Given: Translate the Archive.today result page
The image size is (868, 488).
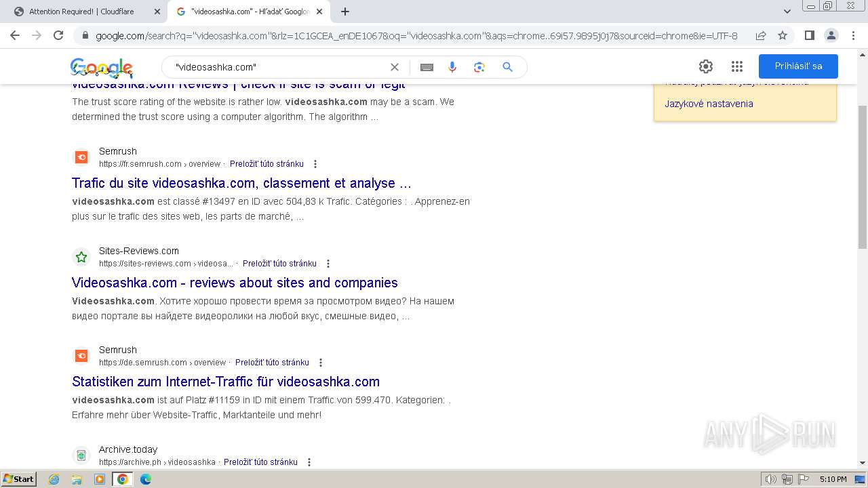Looking at the screenshot, I should [x=260, y=462].
